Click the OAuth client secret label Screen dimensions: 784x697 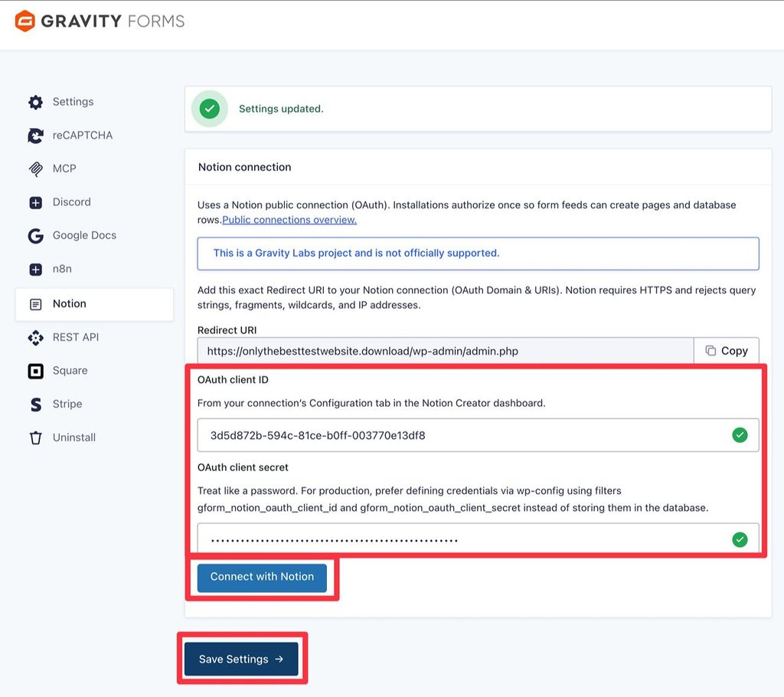coord(243,467)
